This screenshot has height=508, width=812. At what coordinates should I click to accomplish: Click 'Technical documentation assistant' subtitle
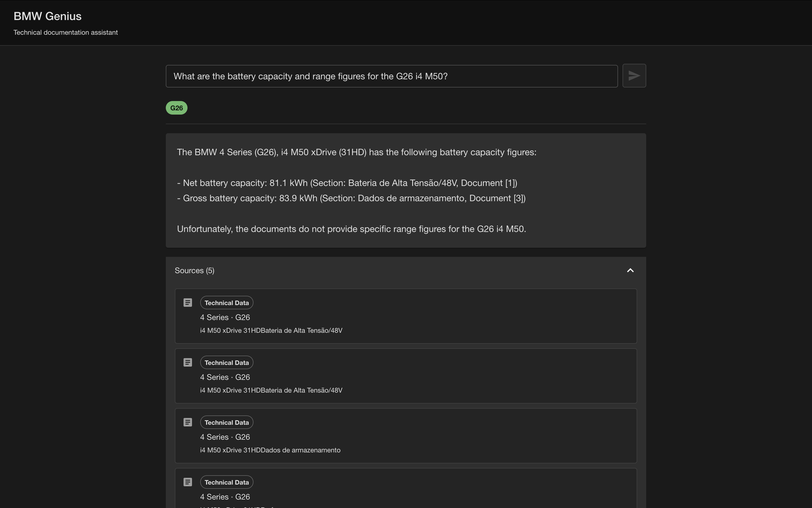tap(66, 32)
